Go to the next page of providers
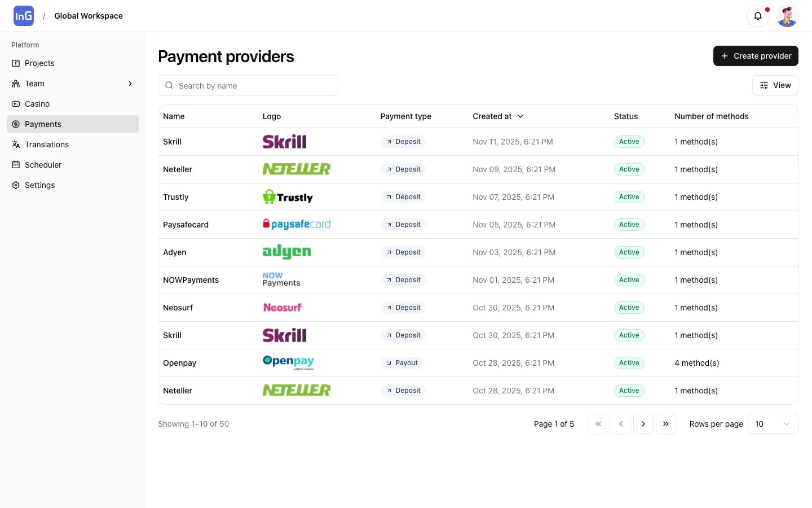 pyautogui.click(x=643, y=424)
